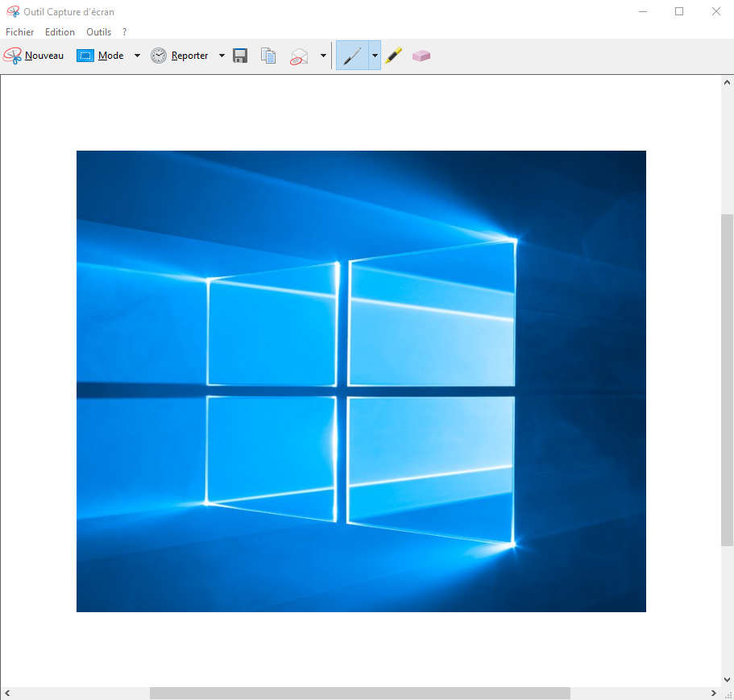Expand the send-by-email dropdown arrow
The width and height of the screenshot is (734, 700).
323,56
